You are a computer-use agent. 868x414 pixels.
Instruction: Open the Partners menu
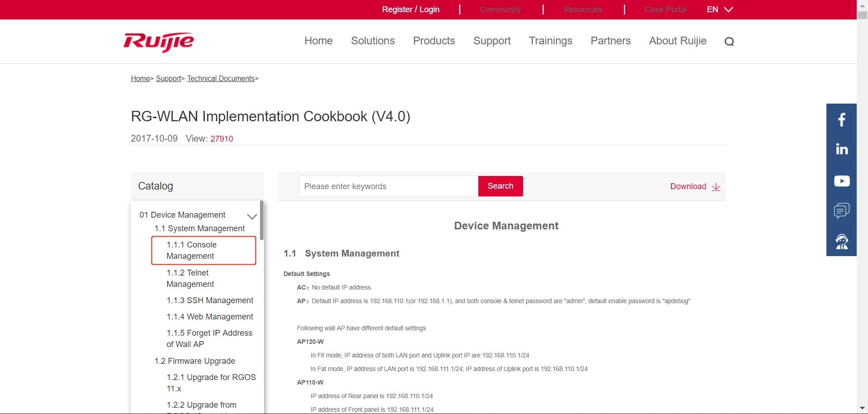610,41
